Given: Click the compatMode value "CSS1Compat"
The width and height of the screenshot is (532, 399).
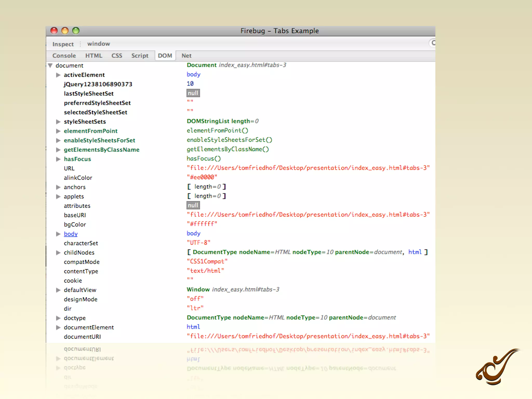Looking at the screenshot, I should pos(207,261).
